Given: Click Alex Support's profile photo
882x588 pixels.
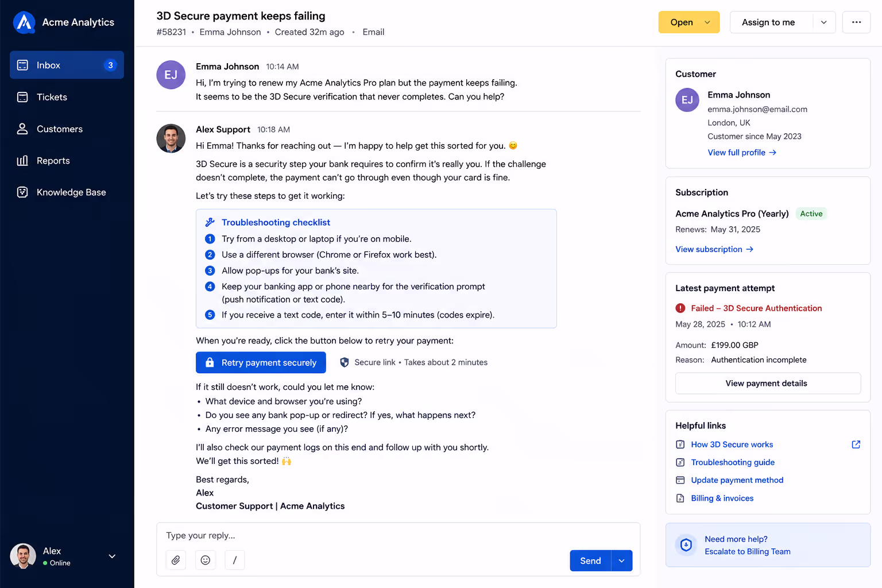Looking at the screenshot, I should (171, 138).
